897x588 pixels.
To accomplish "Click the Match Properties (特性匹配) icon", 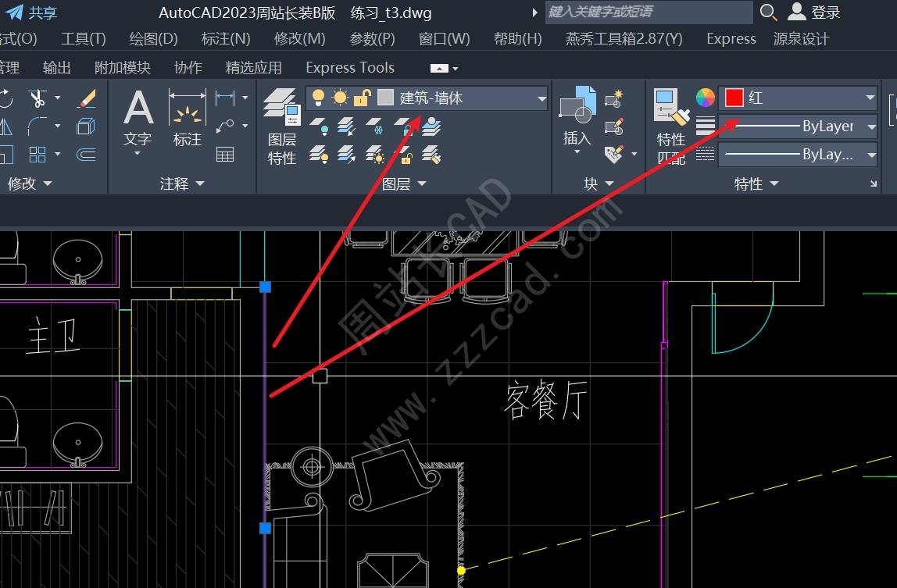I will (x=670, y=125).
